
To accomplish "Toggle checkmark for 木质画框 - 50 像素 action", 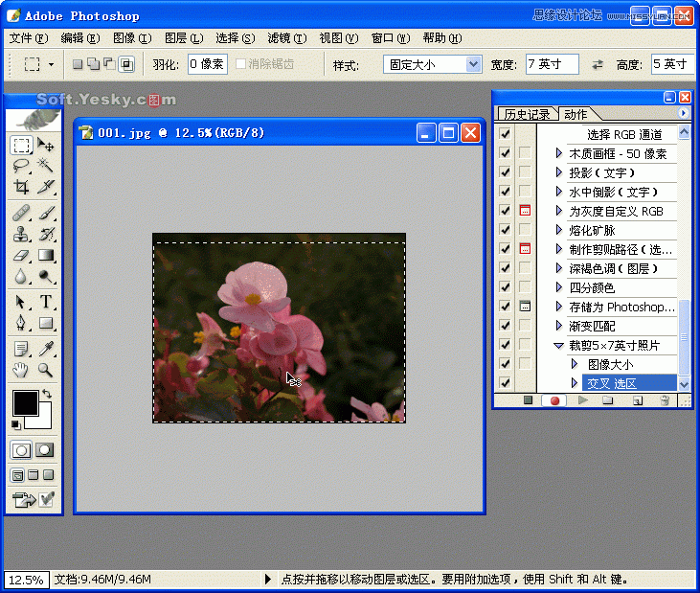I will pyautogui.click(x=505, y=153).
